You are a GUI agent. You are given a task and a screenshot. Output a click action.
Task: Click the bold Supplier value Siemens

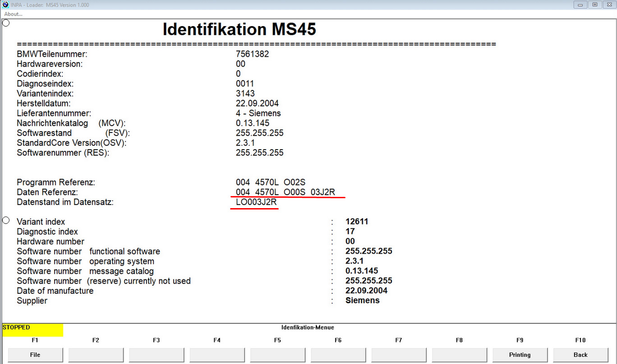click(x=363, y=300)
